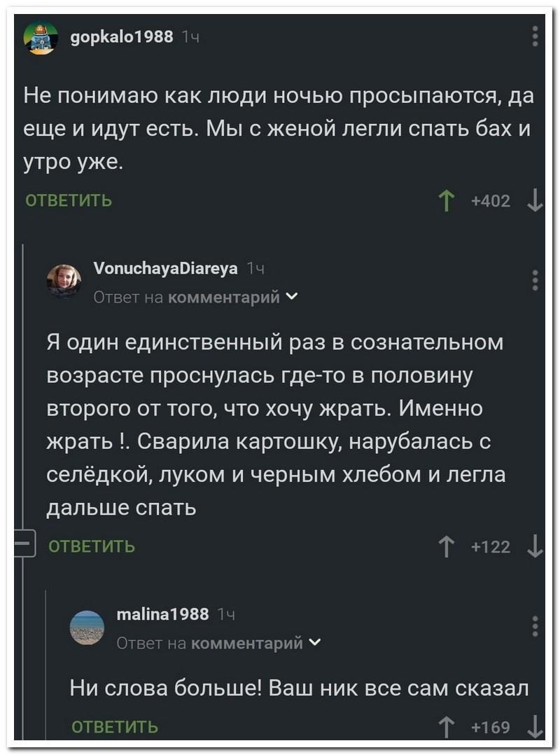Upvote malina1988's reply
560x755 pixels.
[x=449, y=726]
